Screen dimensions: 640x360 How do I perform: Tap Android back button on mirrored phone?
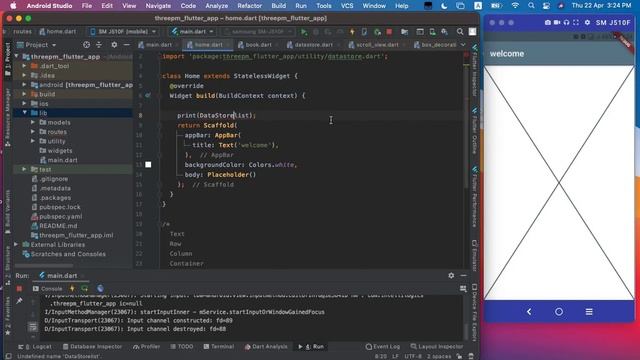pyautogui.click(x=529, y=312)
